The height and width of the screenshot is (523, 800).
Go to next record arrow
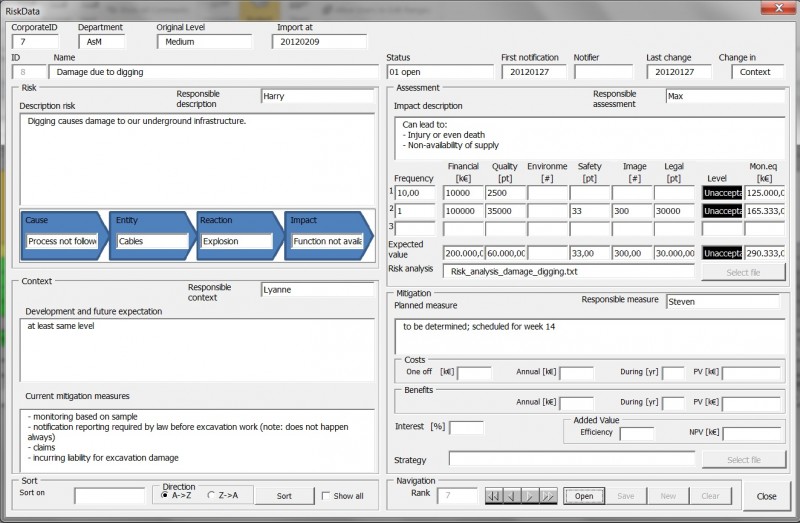(x=530, y=495)
